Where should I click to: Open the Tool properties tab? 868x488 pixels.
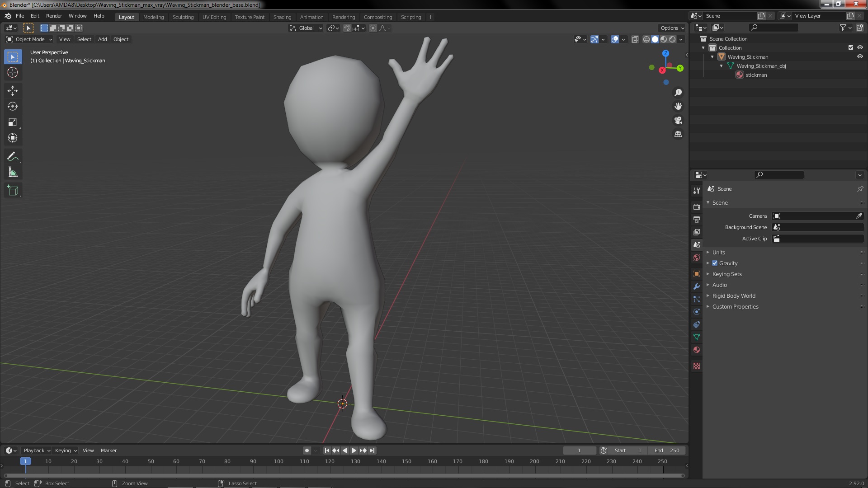[x=697, y=191]
